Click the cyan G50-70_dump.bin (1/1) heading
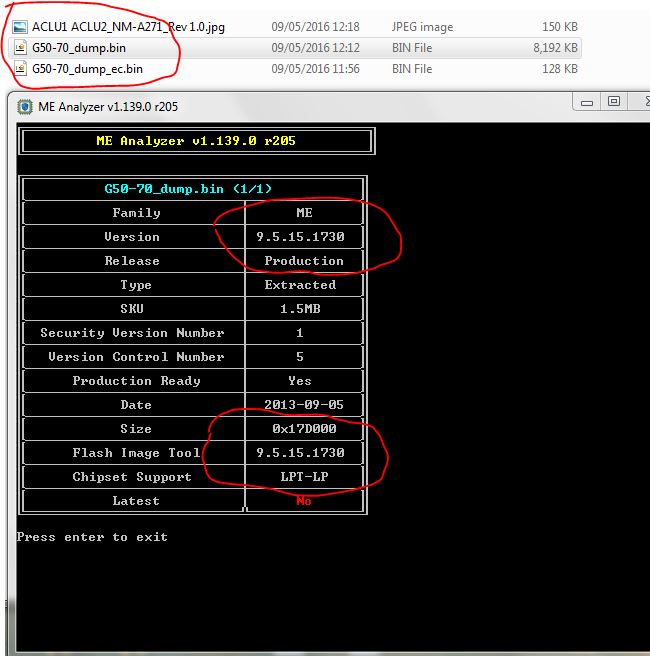 [x=188, y=189]
